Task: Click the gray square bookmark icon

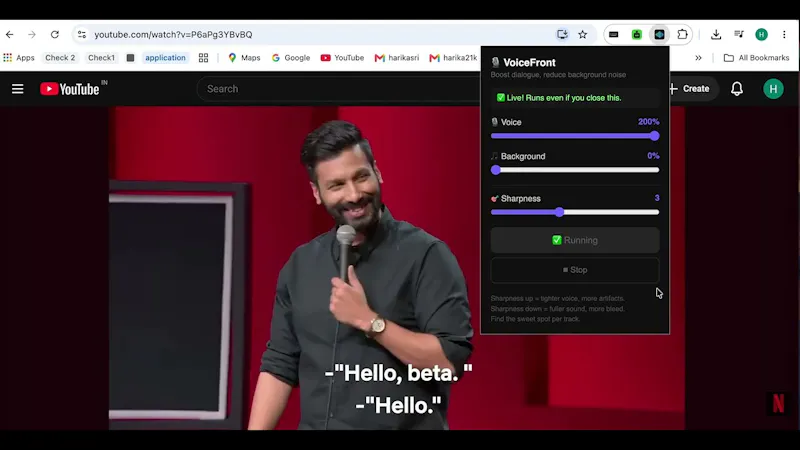Action: (x=131, y=58)
